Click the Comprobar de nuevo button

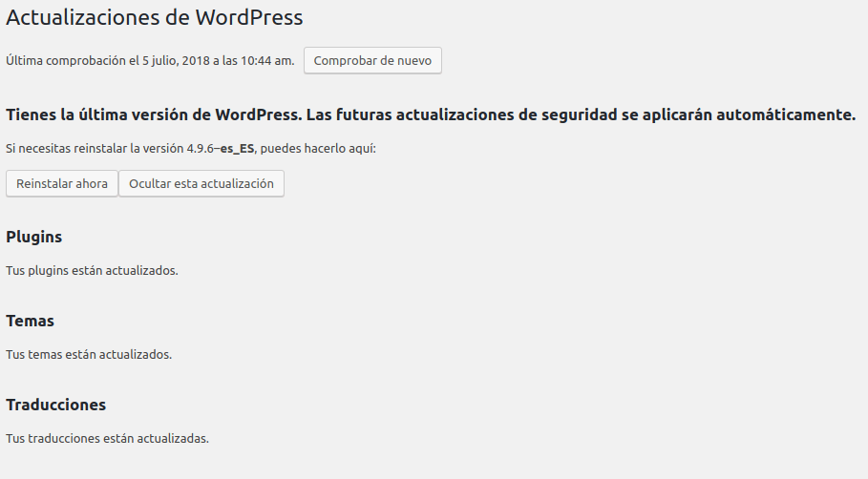pyautogui.click(x=372, y=60)
